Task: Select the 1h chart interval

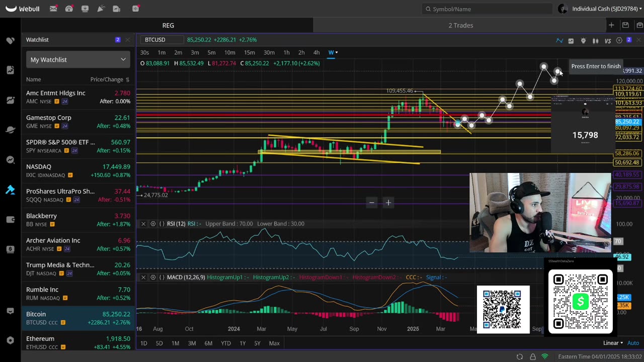Action: [x=286, y=52]
